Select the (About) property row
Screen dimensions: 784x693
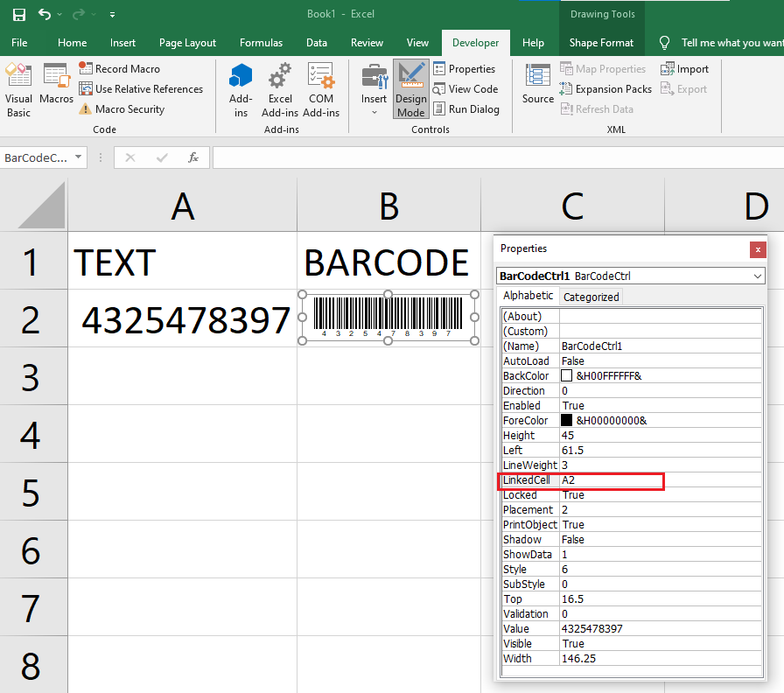point(632,316)
